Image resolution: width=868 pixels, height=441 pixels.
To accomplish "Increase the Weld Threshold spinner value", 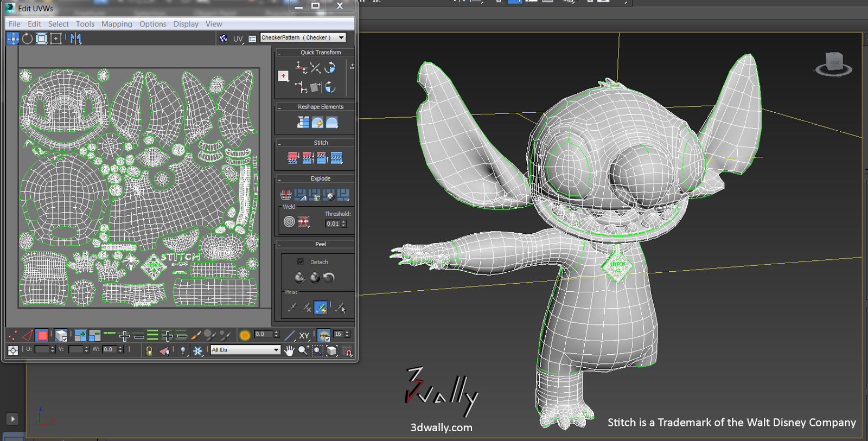I will pyautogui.click(x=343, y=221).
